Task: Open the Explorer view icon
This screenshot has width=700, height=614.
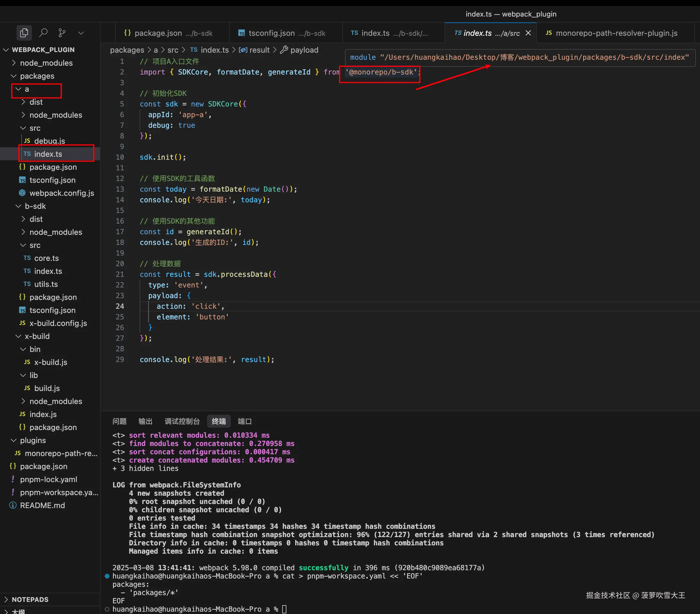Action: [x=24, y=33]
